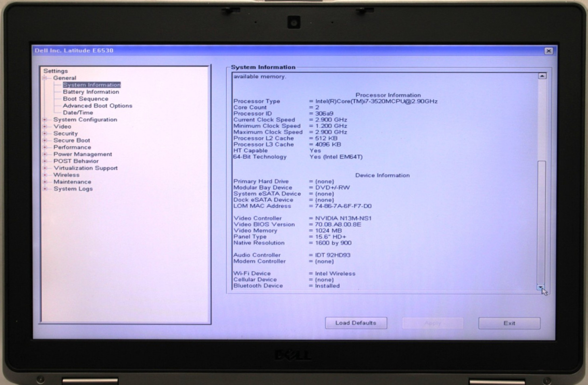Expand the Virtualization Support node
Viewport: 588px width, 385px height.
coord(45,168)
